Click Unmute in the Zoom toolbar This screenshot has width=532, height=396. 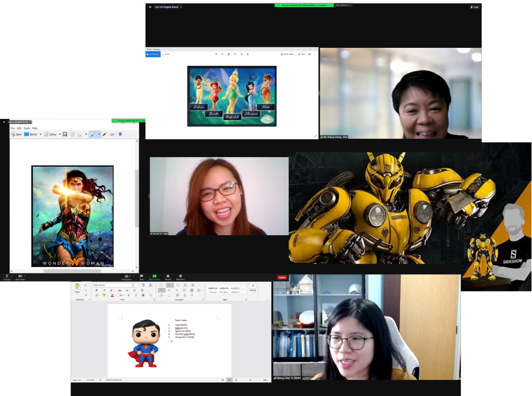pyautogui.click(x=6, y=277)
